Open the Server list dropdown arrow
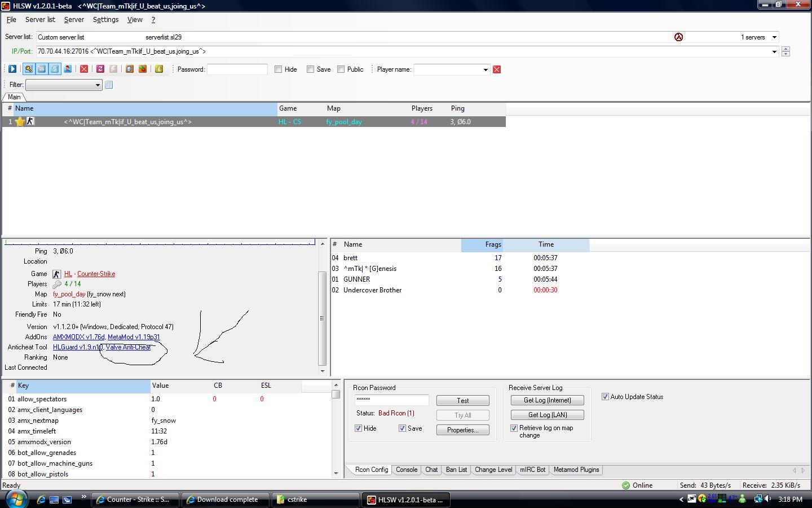This screenshot has width=812, height=508. click(x=774, y=37)
